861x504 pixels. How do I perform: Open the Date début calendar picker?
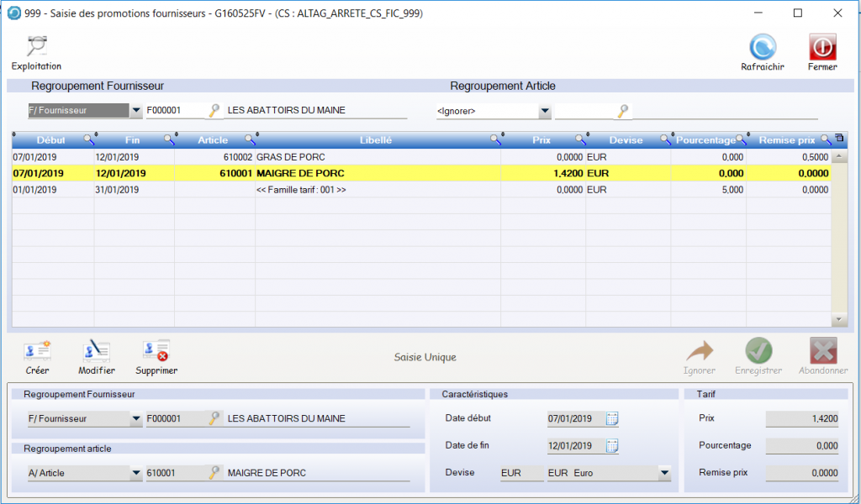(x=612, y=418)
